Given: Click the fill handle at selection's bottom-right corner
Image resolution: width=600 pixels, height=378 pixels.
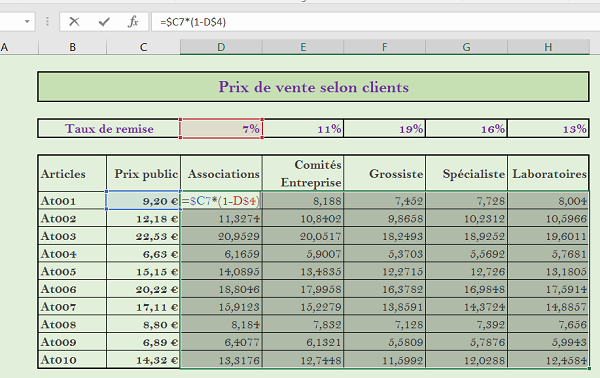Looking at the screenshot, I should [x=589, y=368].
